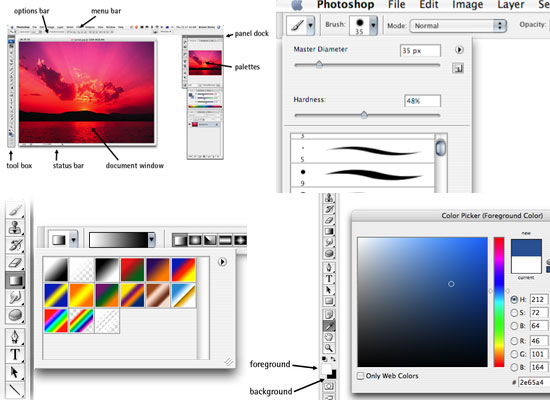Open the Edit menu
Viewport: 550px width, 400px height.
click(429, 5)
